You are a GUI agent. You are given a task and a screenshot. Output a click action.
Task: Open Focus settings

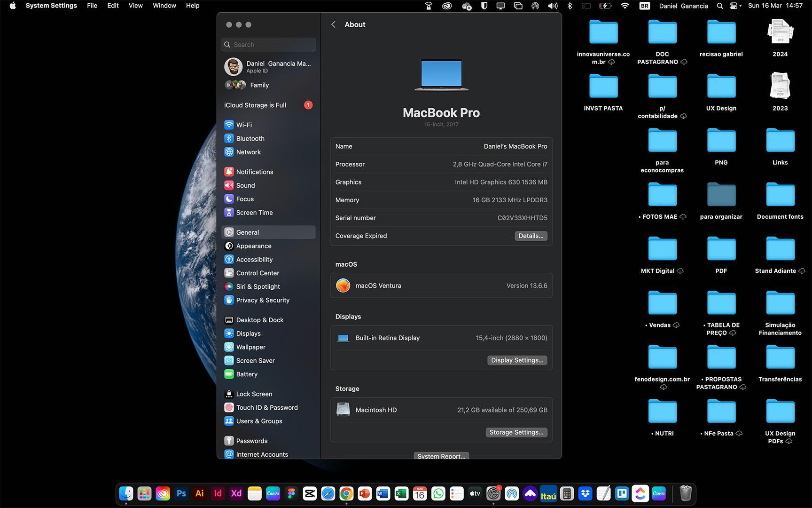(268, 199)
